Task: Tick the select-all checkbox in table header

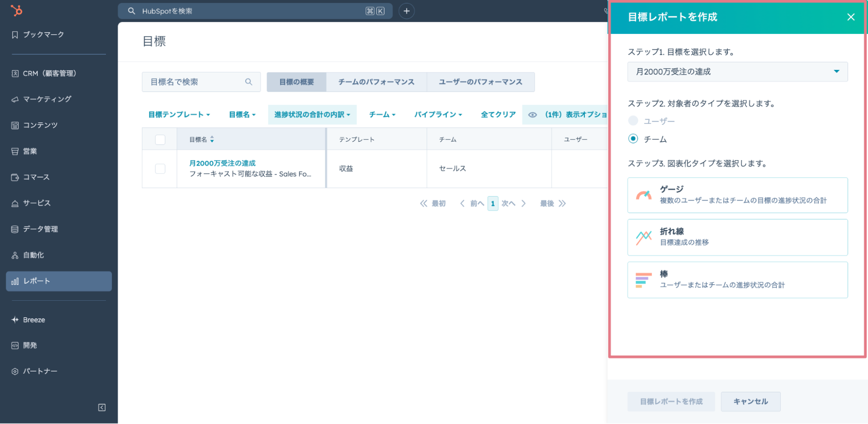Action: [160, 139]
